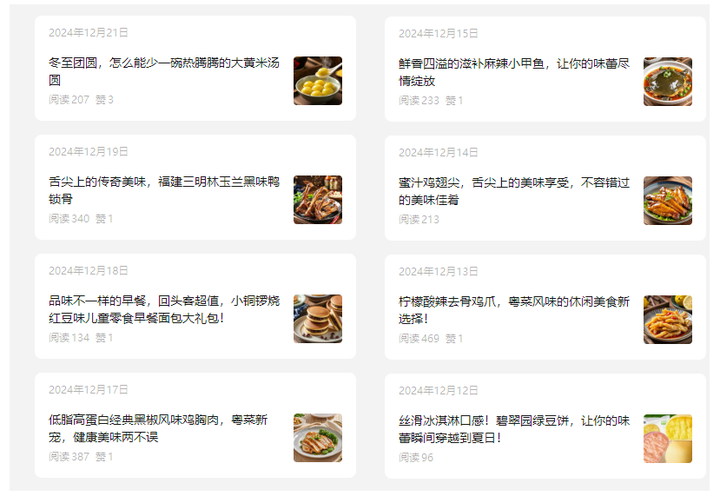Select the 小铜锣烧 pancake thumbnail

coord(318,319)
